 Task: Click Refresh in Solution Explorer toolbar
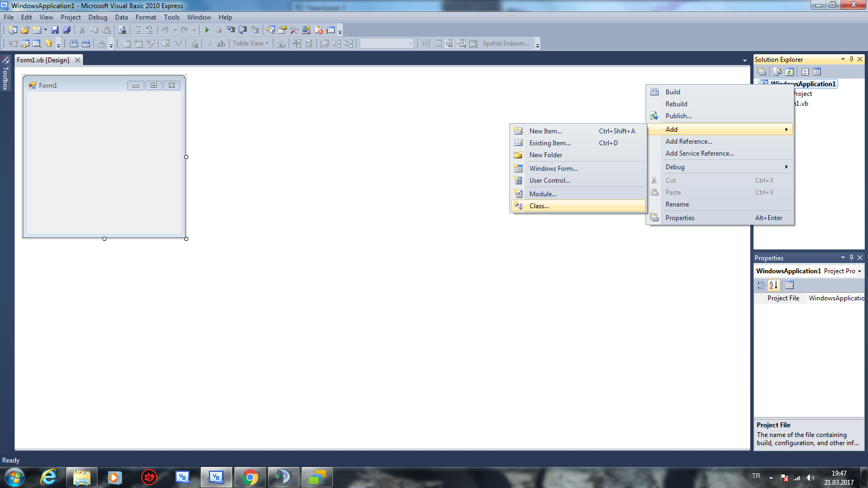tap(789, 72)
